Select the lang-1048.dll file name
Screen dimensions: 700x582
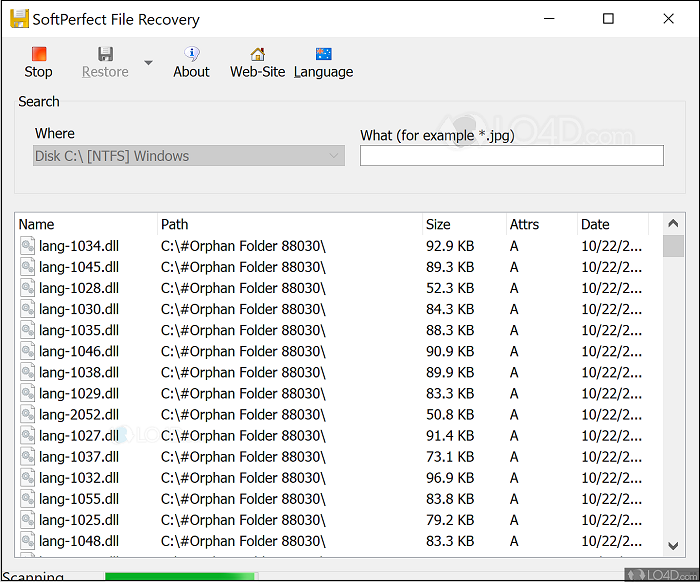tap(79, 541)
